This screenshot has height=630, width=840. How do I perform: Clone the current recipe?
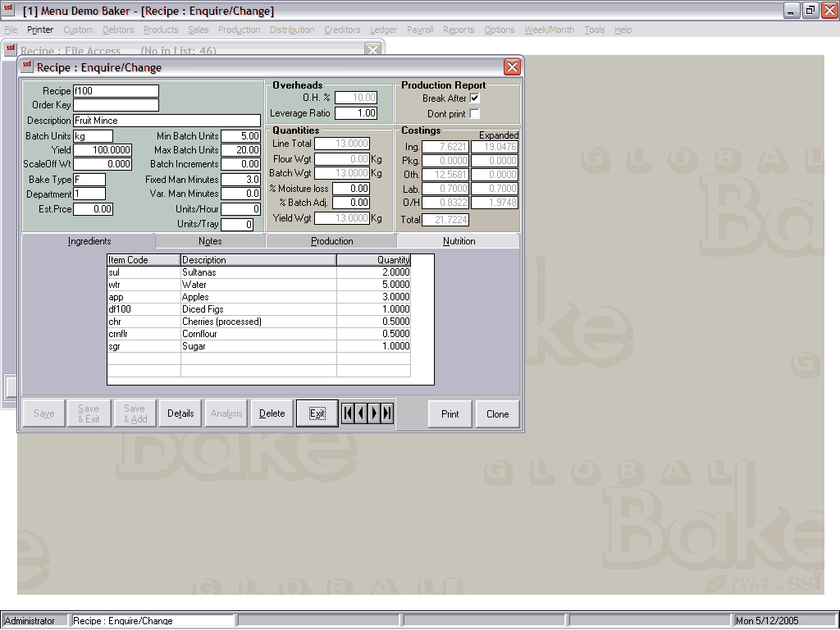(497, 414)
